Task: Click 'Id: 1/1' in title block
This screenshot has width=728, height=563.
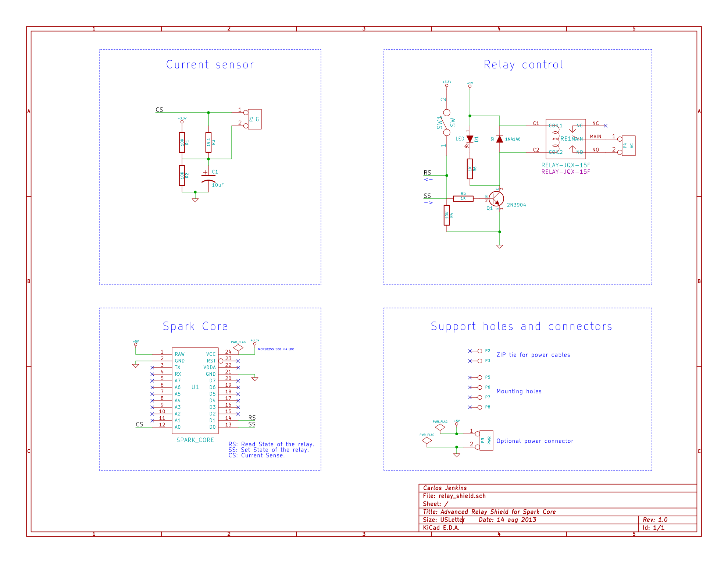Action: [653, 528]
